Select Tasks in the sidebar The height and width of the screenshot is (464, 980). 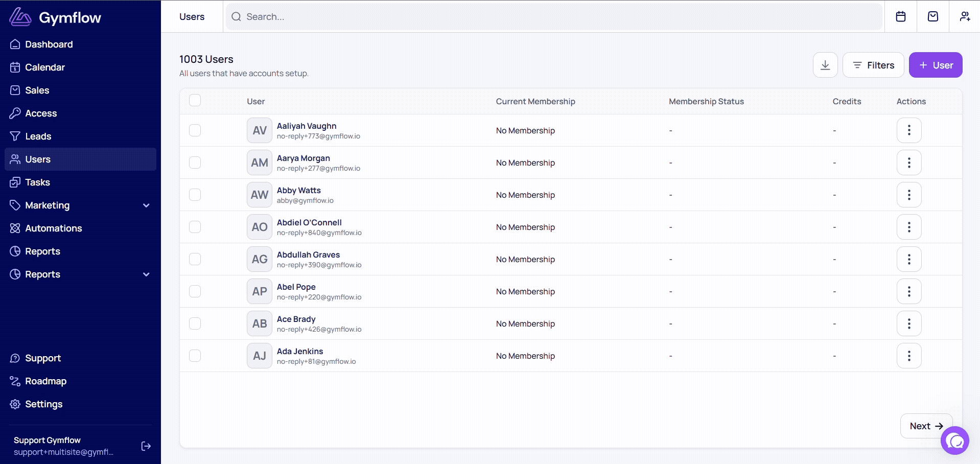pyautogui.click(x=80, y=182)
